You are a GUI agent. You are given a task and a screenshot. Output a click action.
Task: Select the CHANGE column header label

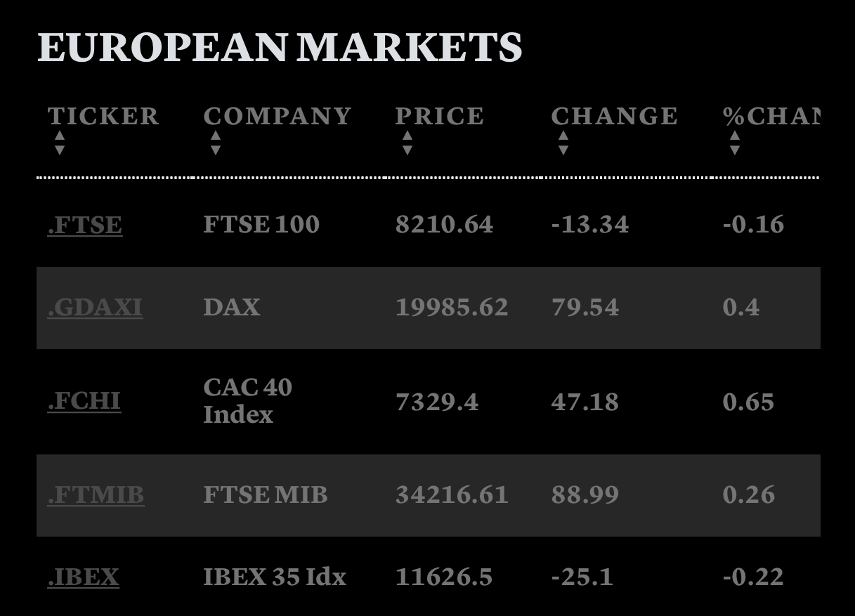point(614,116)
